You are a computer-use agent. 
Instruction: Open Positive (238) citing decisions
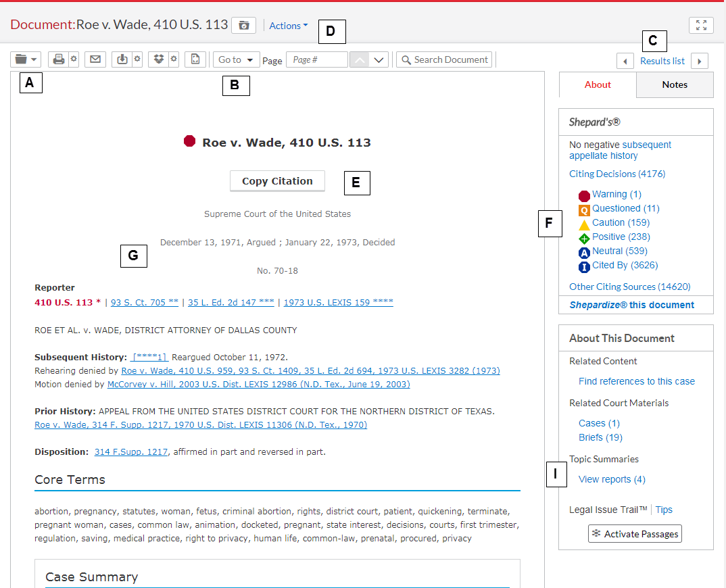tap(621, 237)
